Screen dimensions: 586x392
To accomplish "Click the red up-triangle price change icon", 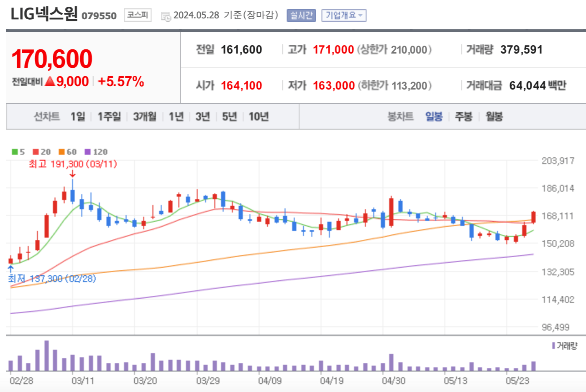I will coord(50,81).
